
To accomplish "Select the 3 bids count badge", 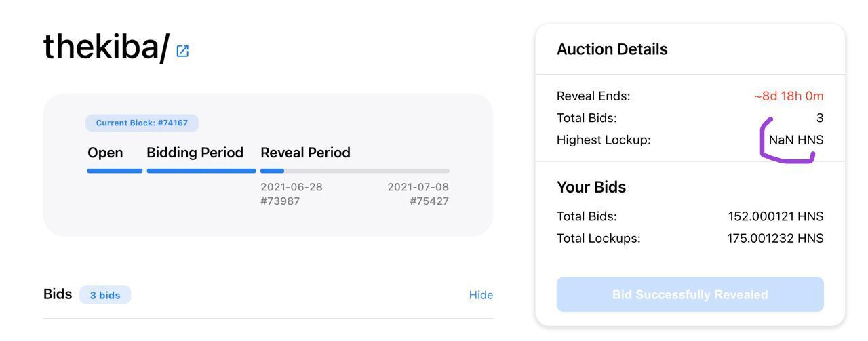I will 105,295.
